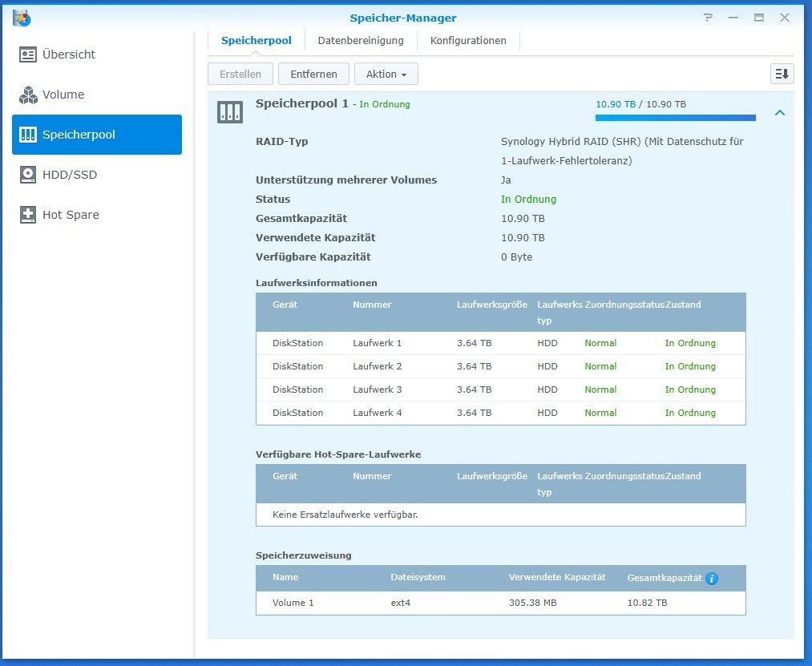812x666 pixels.
Task: Click 3.64 TB size of Laufwerk 2
Action: [x=475, y=366]
